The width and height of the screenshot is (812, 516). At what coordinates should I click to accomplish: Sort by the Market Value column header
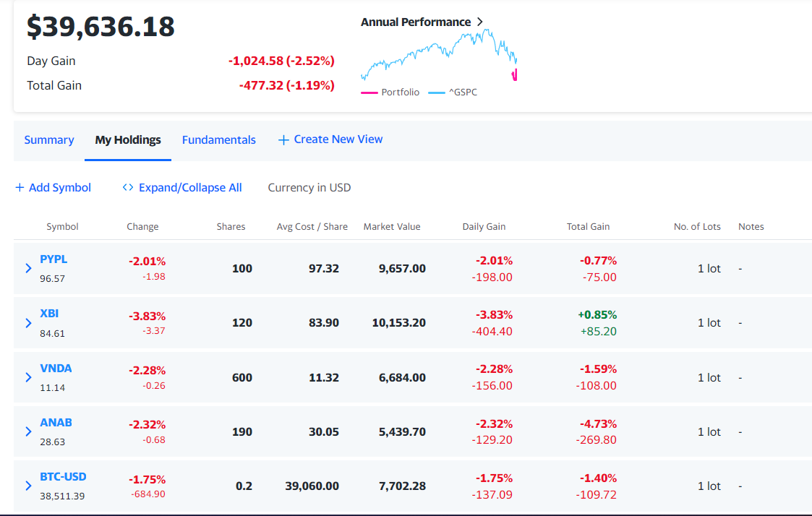(x=392, y=227)
